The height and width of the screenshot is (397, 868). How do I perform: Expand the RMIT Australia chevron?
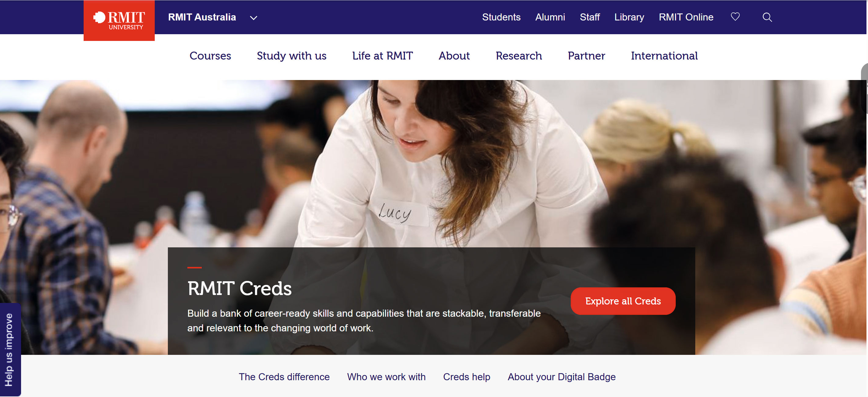point(253,18)
